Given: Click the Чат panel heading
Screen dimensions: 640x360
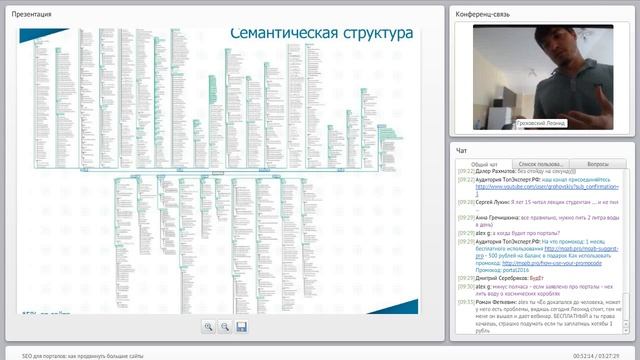Looking at the screenshot, I should tap(461, 151).
